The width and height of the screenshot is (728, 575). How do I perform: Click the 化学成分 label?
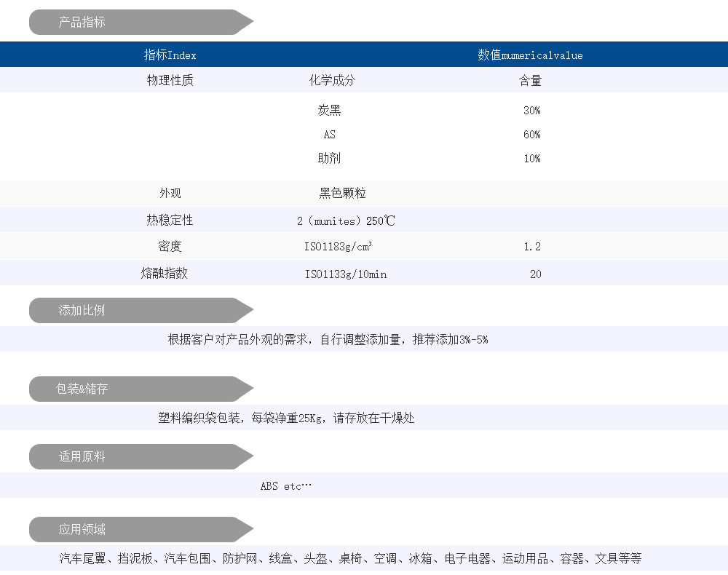332,81
